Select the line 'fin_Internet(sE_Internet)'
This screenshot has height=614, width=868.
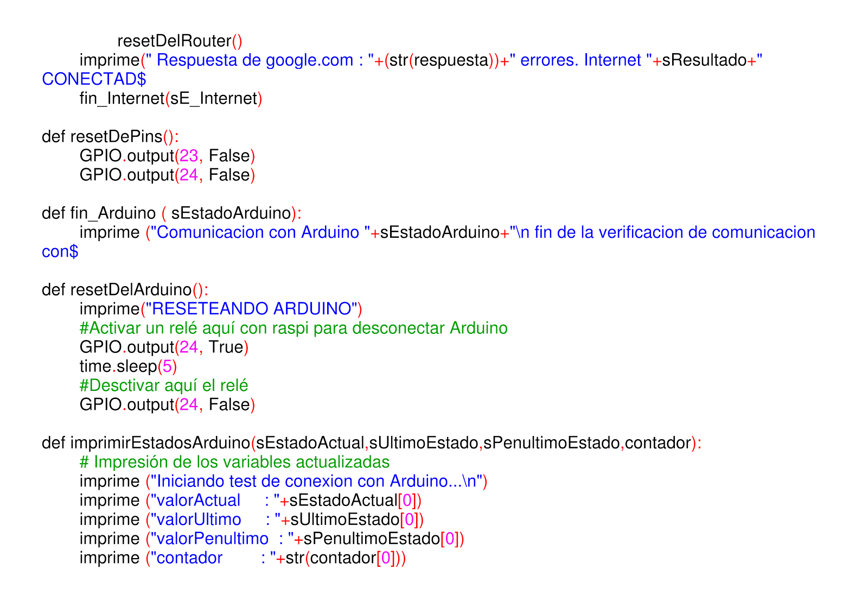coord(171,99)
